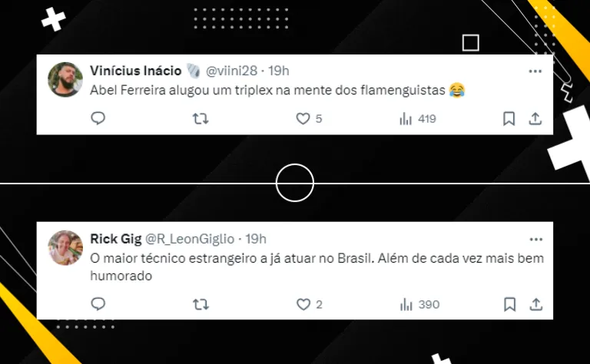Bookmark Vinícius Inácio's tweet
590x364 pixels.
[x=509, y=119]
